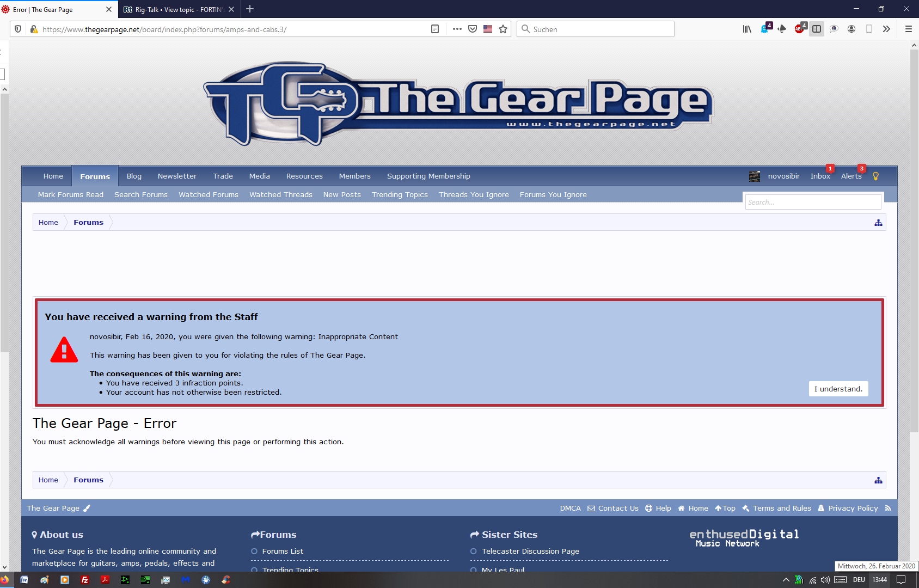This screenshot has width=919, height=588.
Task: Open the Firefox account icon
Action: click(851, 29)
